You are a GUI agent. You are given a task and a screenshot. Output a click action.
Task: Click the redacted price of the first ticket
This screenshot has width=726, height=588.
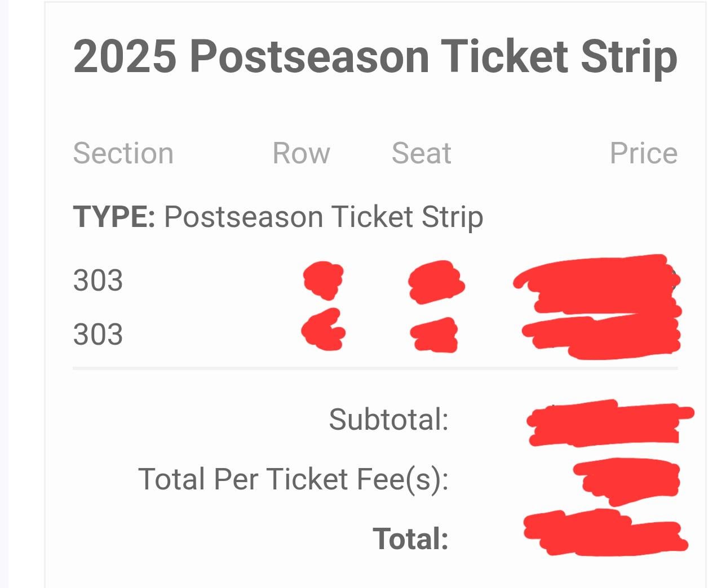(x=597, y=282)
